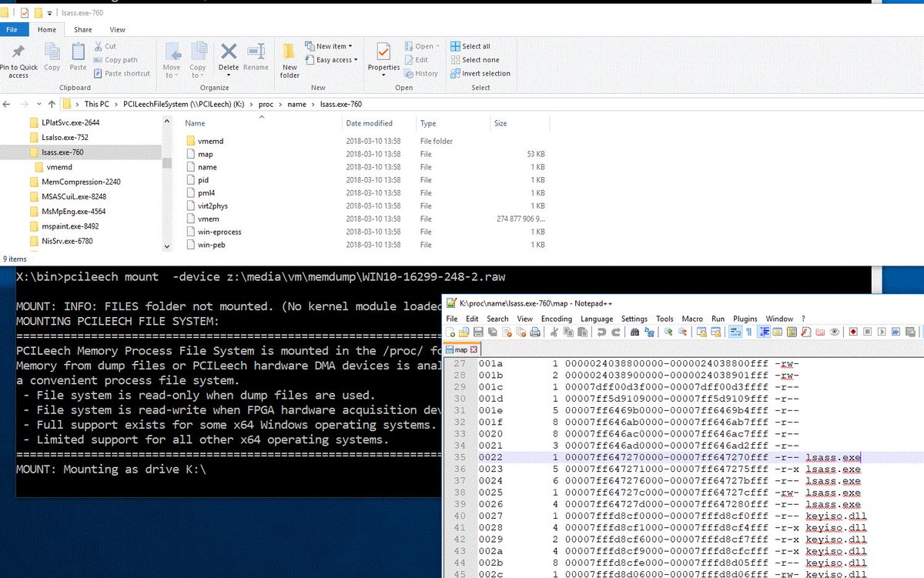Click Pin to Quick access pin icon

(x=18, y=52)
